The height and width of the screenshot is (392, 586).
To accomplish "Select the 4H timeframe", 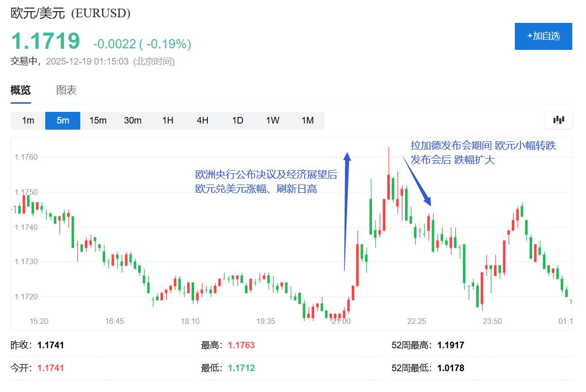I will 202,120.
